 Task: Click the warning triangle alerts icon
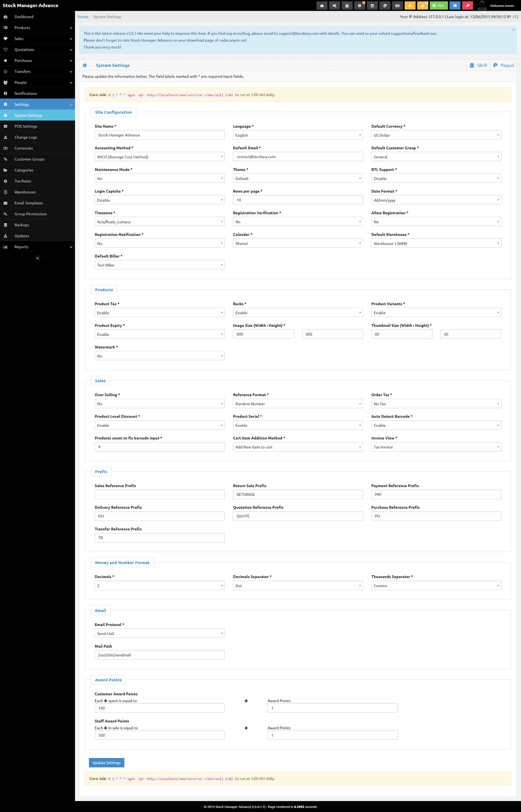(422, 6)
